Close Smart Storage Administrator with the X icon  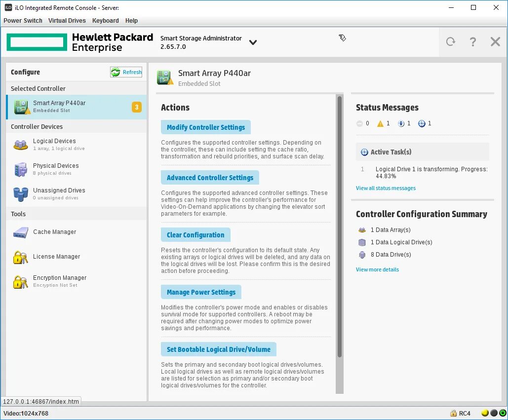point(495,42)
